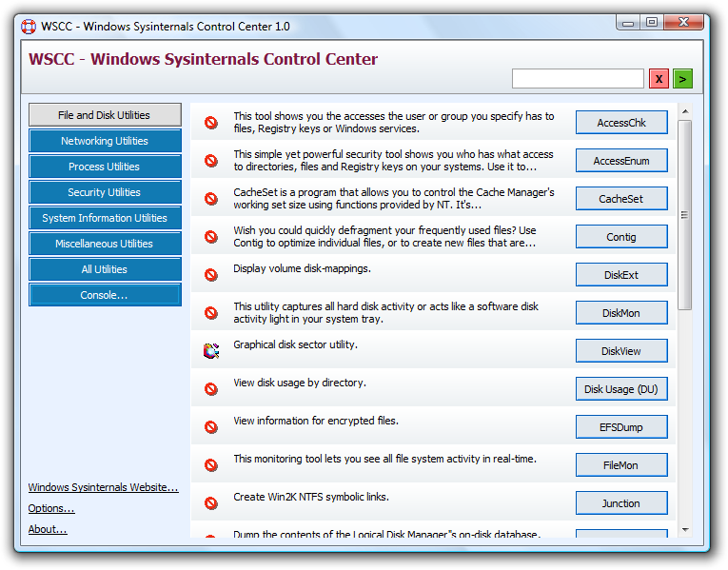728x570 pixels.
Task: Open the Process Utilities category
Action: tap(105, 167)
